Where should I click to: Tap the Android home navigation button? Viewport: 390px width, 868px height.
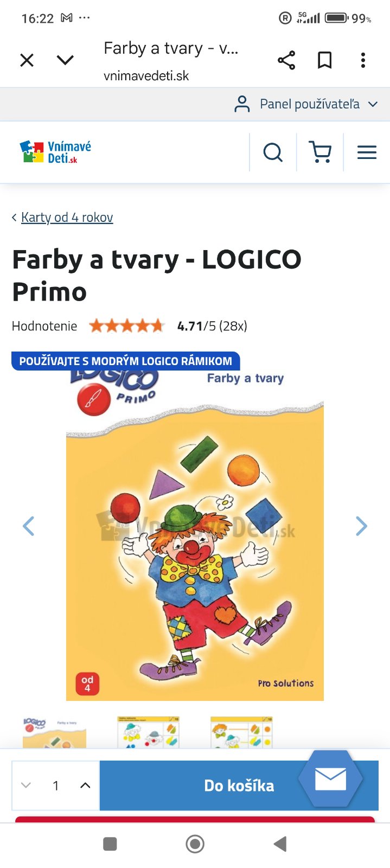tap(195, 844)
